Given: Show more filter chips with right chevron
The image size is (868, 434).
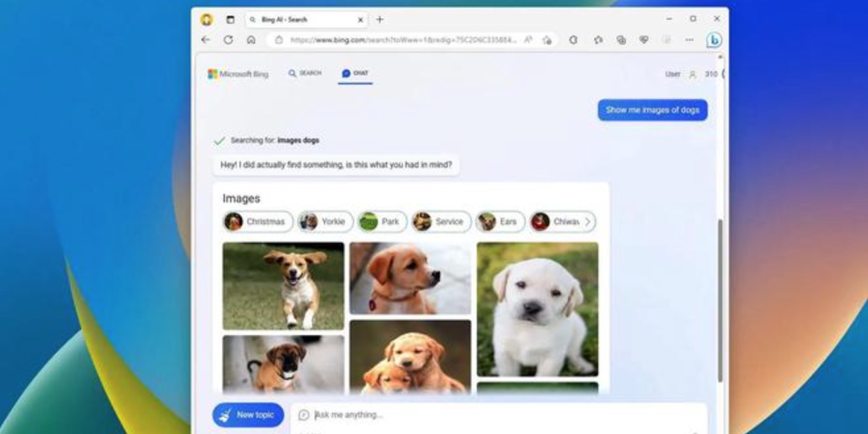Looking at the screenshot, I should [x=588, y=222].
